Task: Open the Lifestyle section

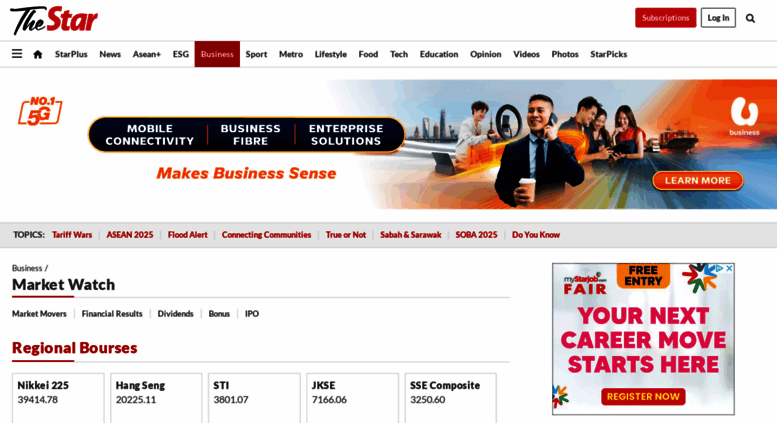Action: [x=331, y=54]
